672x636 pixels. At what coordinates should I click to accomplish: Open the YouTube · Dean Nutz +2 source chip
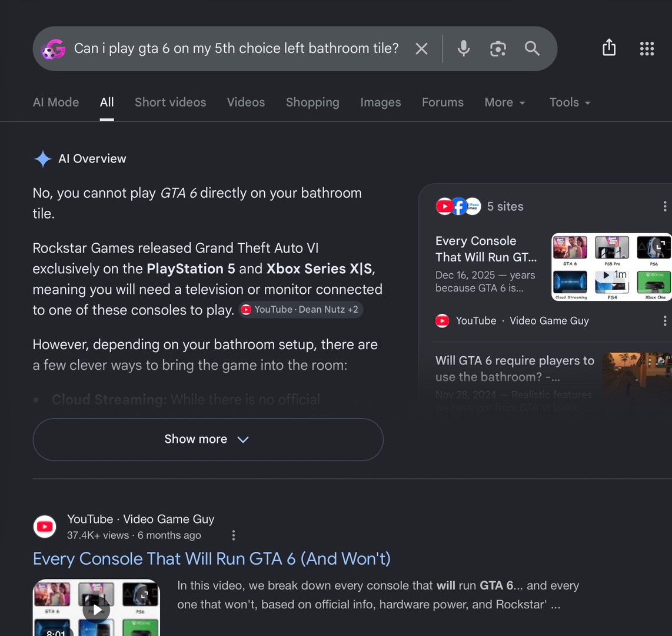(301, 310)
